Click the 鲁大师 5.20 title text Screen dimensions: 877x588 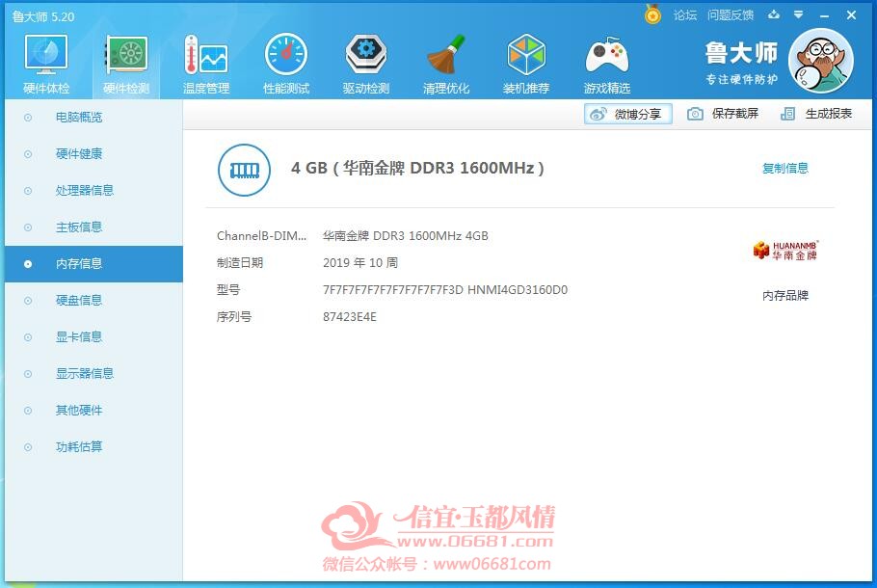click(43, 16)
